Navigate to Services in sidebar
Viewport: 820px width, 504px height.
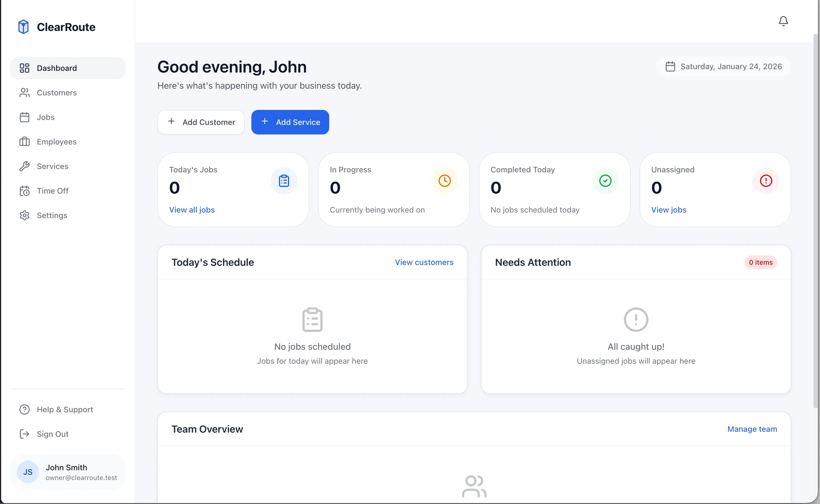pyautogui.click(x=52, y=166)
